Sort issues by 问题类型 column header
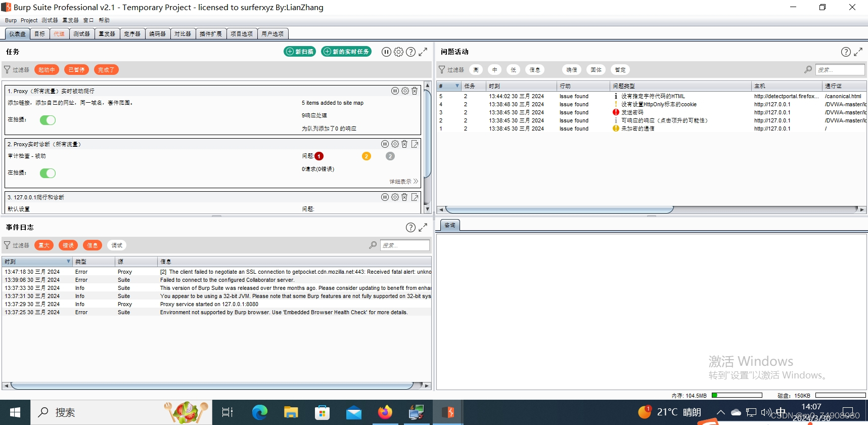The height and width of the screenshot is (425, 868). click(680, 86)
